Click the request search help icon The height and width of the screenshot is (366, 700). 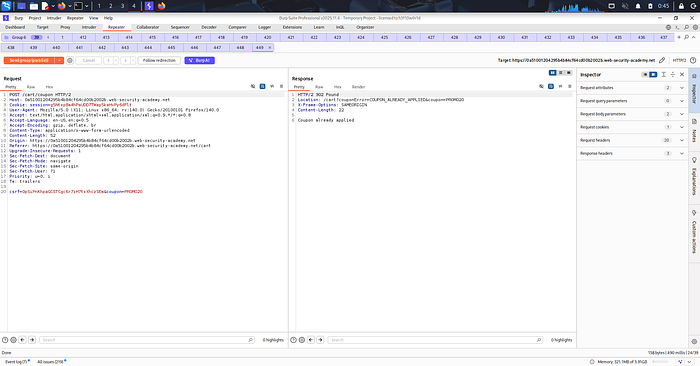pyautogui.click(x=5, y=340)
